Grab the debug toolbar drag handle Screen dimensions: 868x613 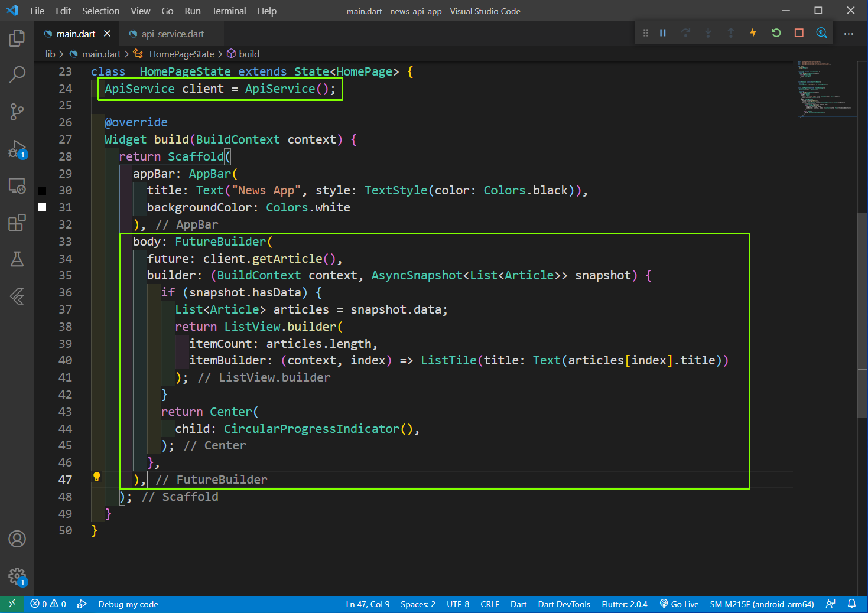coord(645,33)
